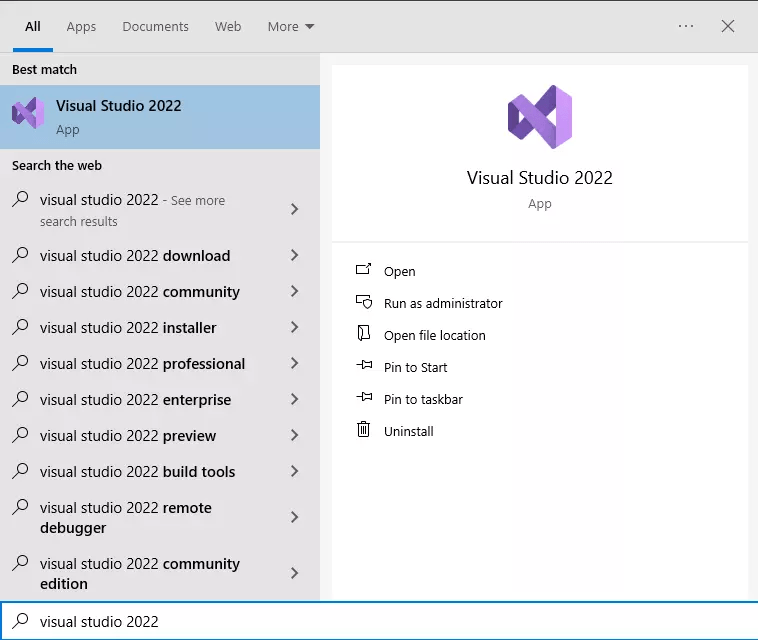This screenshot has height=640, width=758.
Task: Close the search panel with X
Action: (728, 26)
